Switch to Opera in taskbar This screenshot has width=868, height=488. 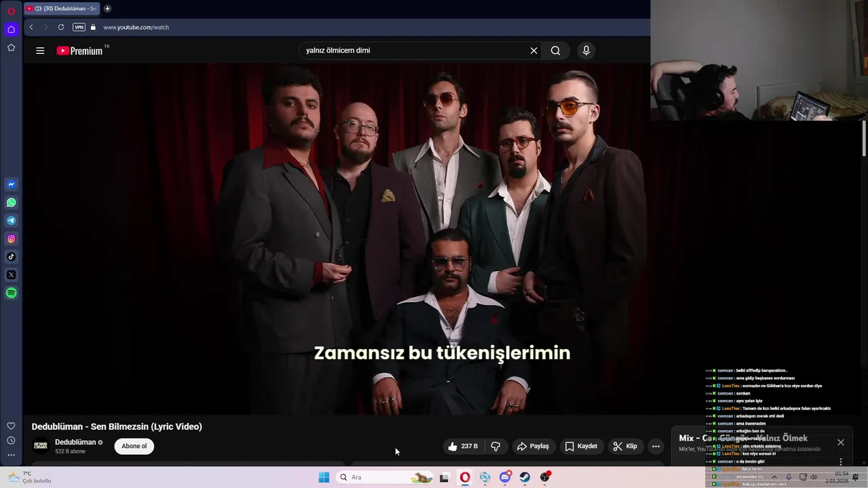465,477
